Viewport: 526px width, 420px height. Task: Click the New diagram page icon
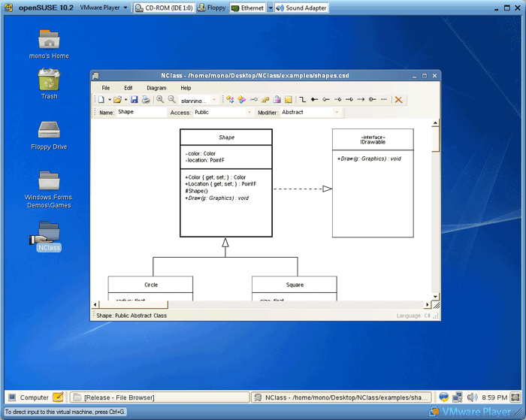(x=101, y=99)
